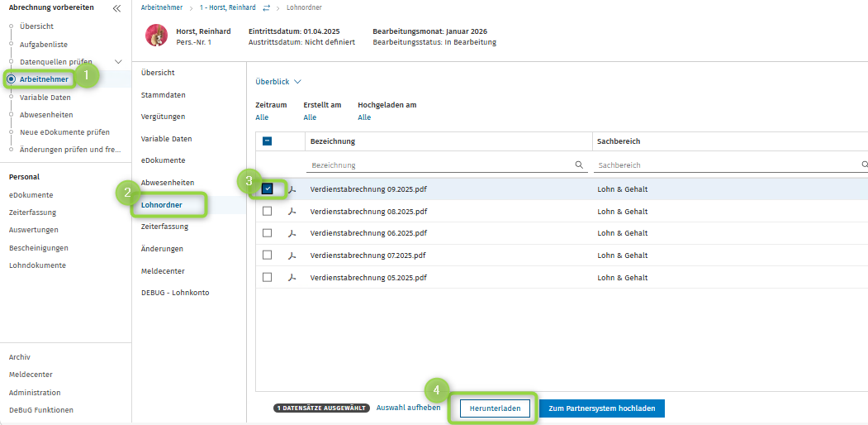Open Zeitraum filter set to Alle
Image resolution: width=868 pixels, height=425 pixels.
(x=262, y=117)
